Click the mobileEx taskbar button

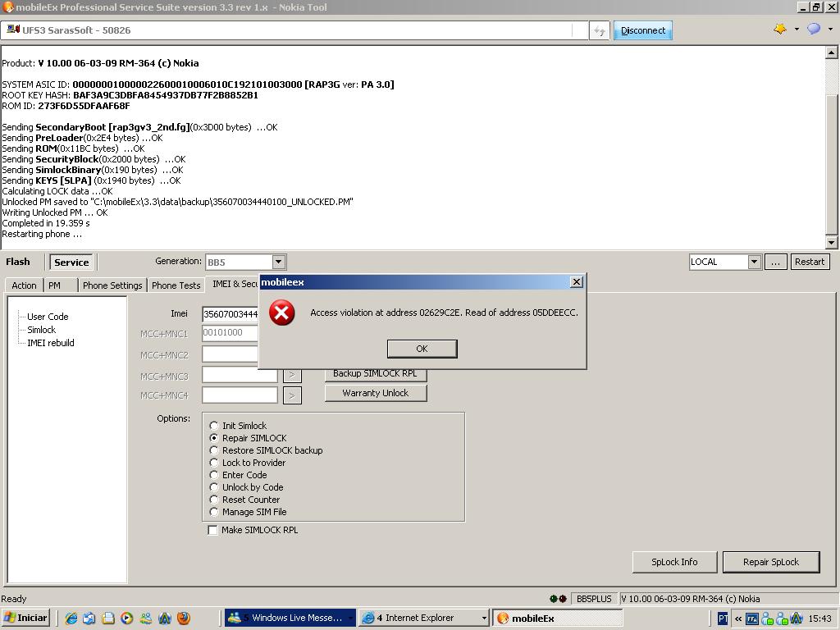[x=557, y=619]
